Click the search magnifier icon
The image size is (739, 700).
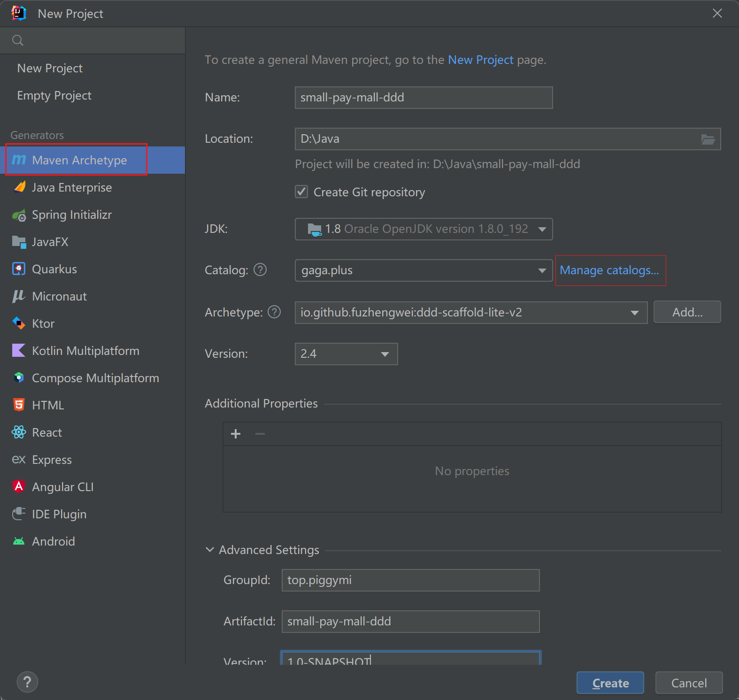point(18,40)
